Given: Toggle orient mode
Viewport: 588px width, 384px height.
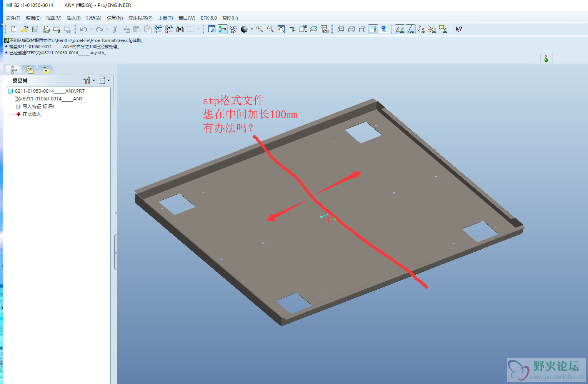Looking at the screenshot, I should click(233, 29).
